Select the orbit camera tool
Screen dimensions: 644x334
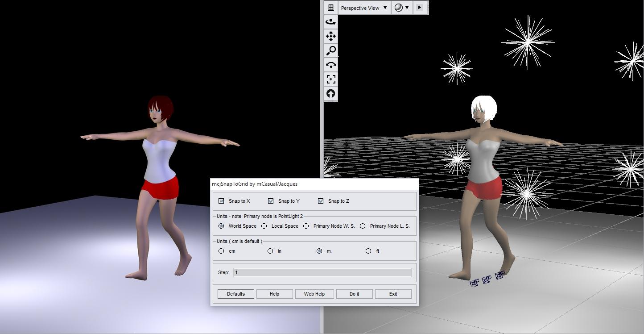point(330,22)
